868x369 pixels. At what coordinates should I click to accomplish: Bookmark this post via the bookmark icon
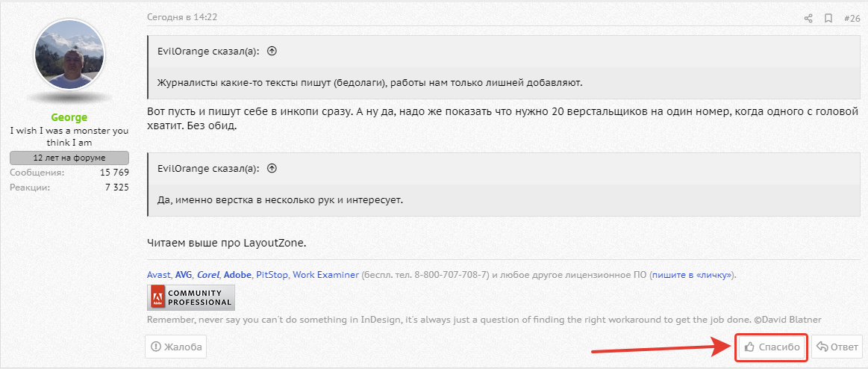pos(828,18)
